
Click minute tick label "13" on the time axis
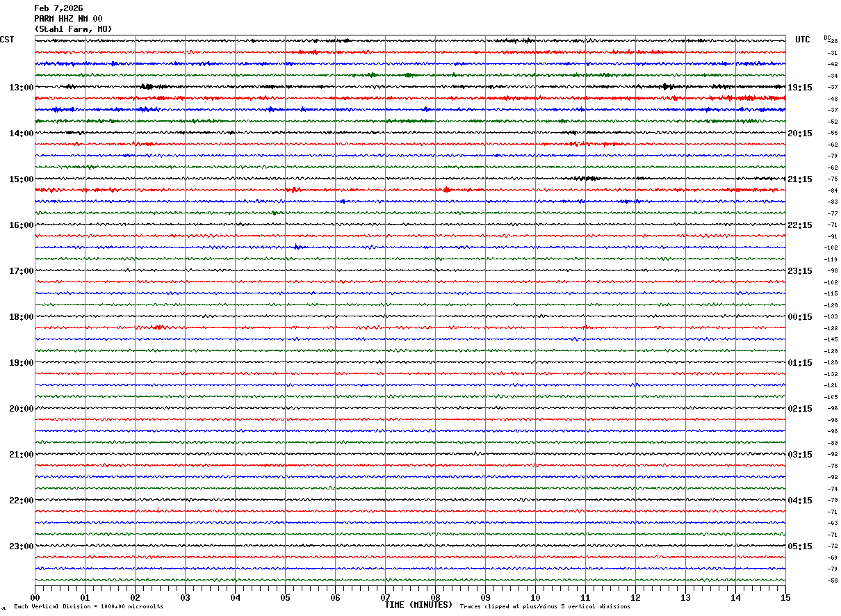[x=685, y=597]
